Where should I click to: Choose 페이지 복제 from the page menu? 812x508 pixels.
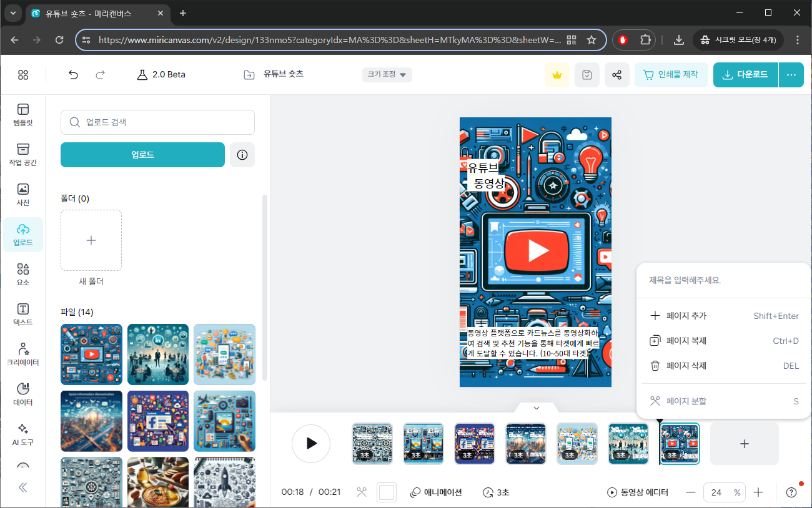point(723,341)
